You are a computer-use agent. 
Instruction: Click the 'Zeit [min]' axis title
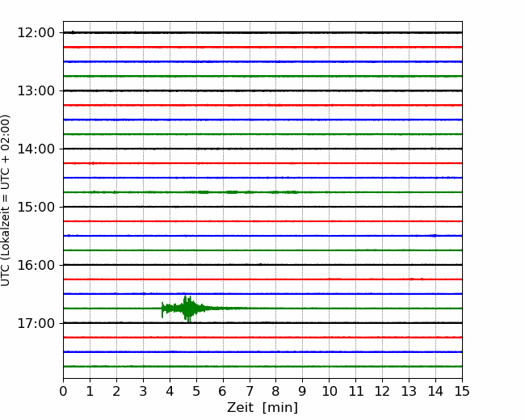pos(262,408)
